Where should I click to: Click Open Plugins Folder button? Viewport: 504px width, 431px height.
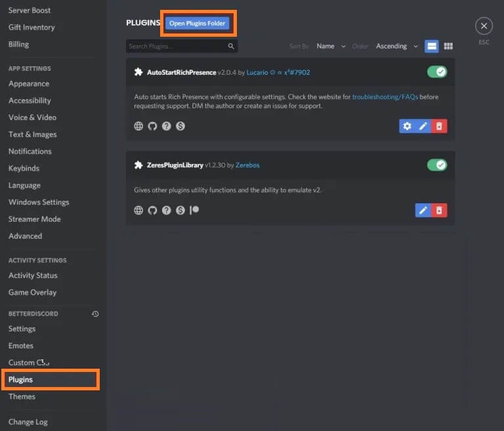pos(198,24)
